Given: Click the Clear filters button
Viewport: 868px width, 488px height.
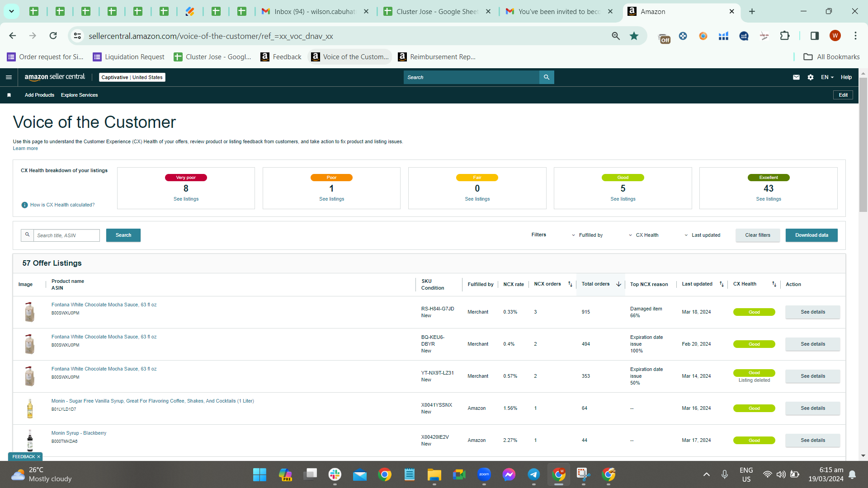Looking at the screenshot, I should [758, 235].
